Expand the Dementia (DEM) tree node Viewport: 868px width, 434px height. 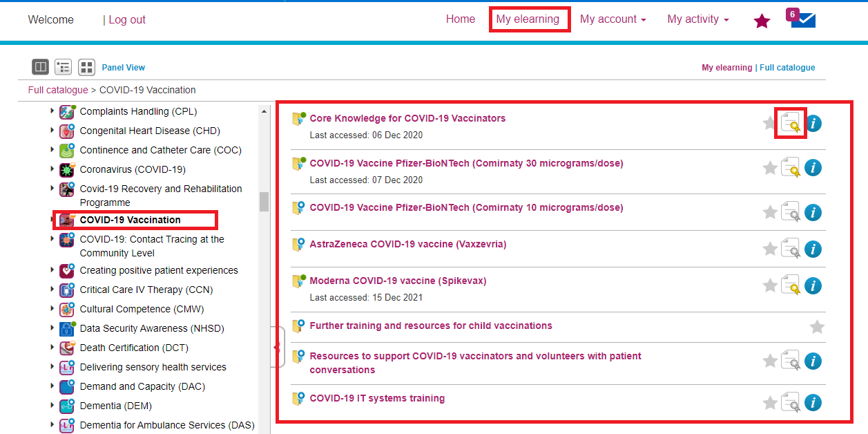(52, 406)
